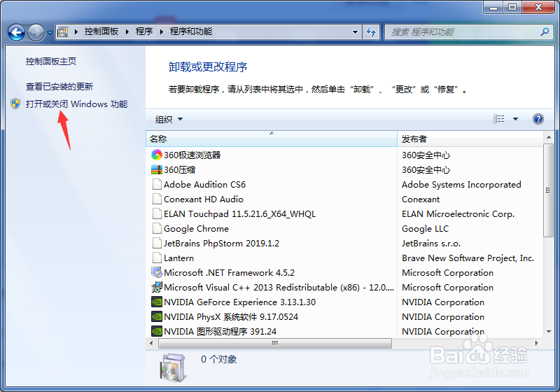Open address bar history dropdown arrow
The image size is (560, 392).
tap(355, 31)
